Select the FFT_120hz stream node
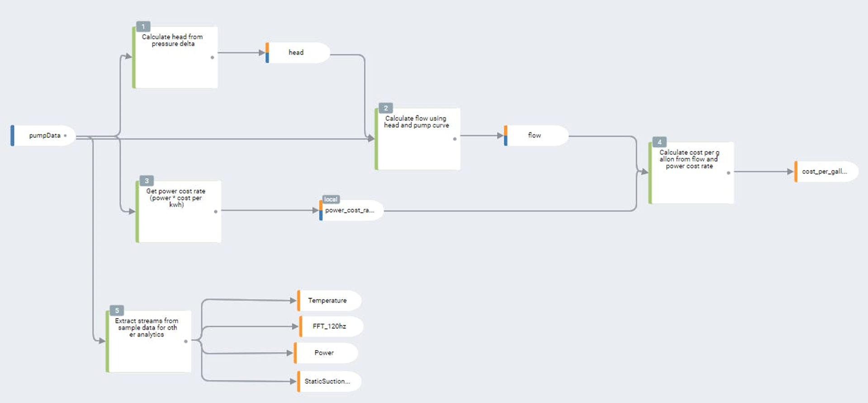 (x=331, y=326)
